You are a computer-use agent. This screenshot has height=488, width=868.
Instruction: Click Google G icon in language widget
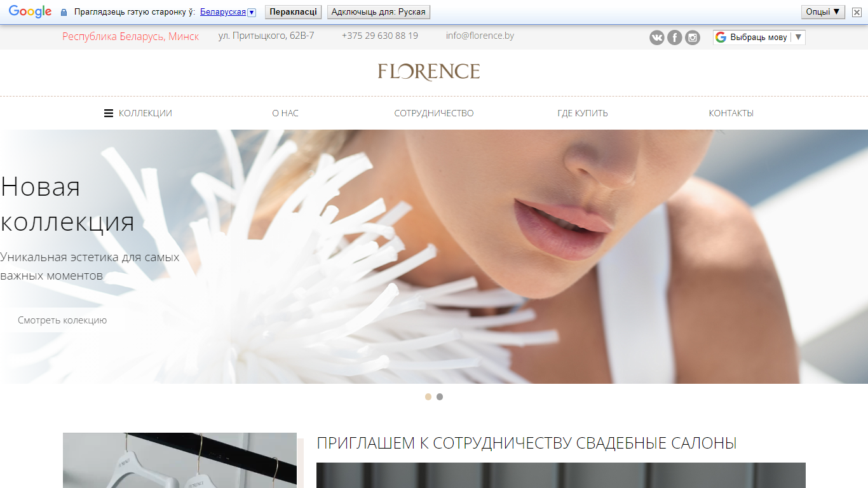click(x=721, y=37)
